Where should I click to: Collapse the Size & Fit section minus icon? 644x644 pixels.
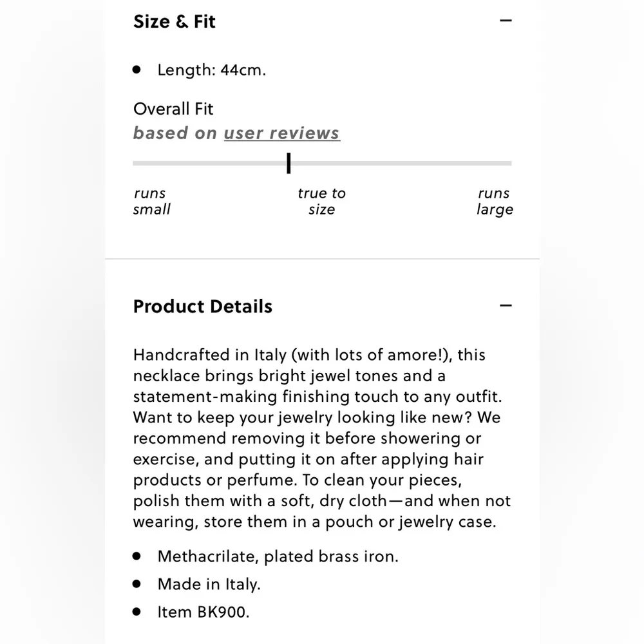pos(506,21)
